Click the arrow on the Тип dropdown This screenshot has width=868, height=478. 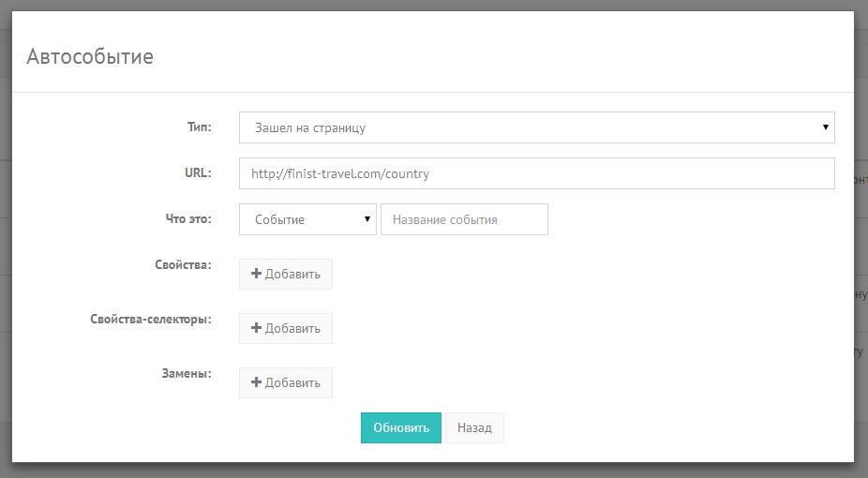pos(825,127)
